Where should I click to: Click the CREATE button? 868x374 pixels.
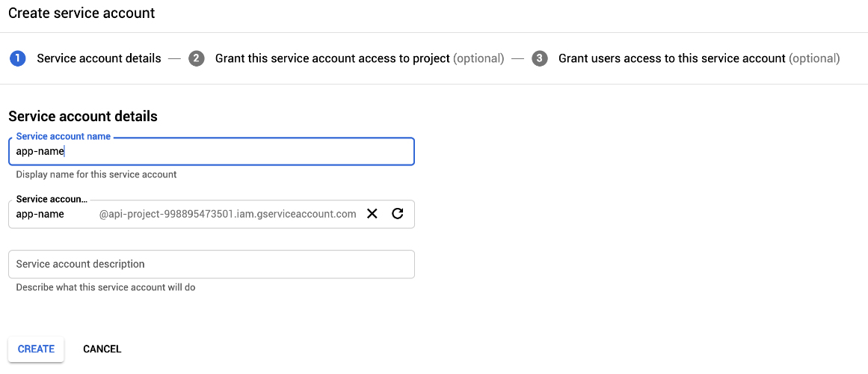36,349
